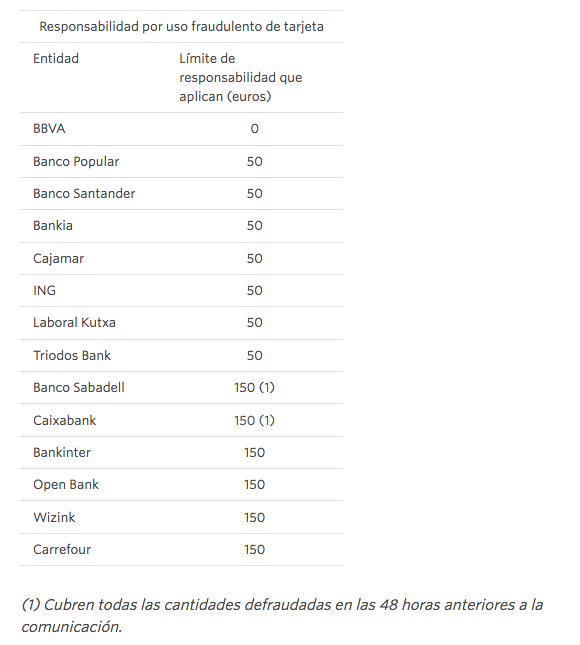Select the Wizink entry
This screenshot has height=645, width=580.
[54, 517]
